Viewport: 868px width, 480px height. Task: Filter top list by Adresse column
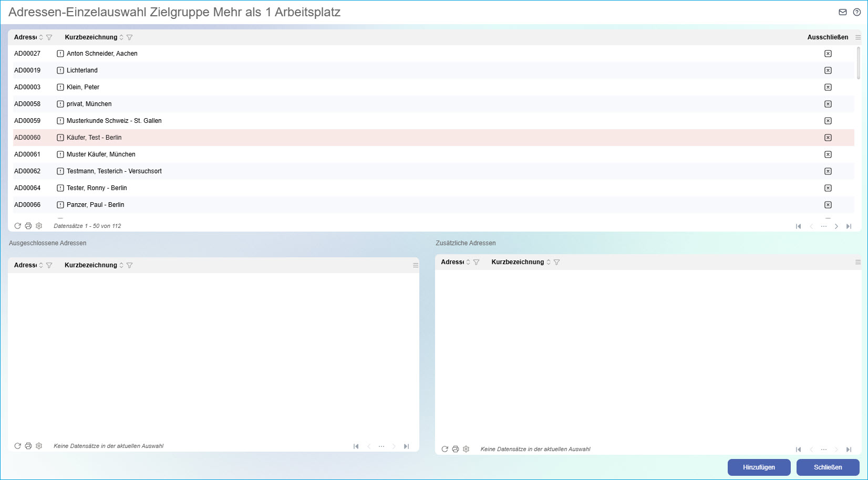coord(49,37)
